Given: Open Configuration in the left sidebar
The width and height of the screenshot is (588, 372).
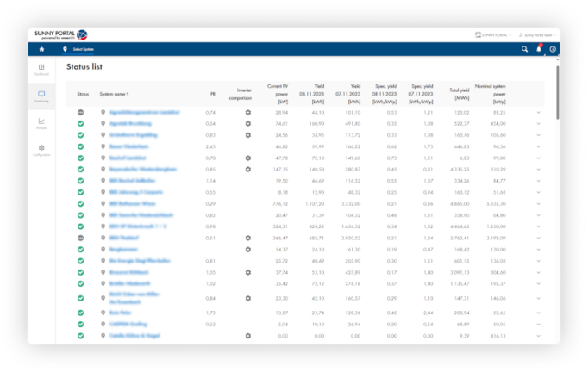Looking at the screenshot, I should click(42, 150).
